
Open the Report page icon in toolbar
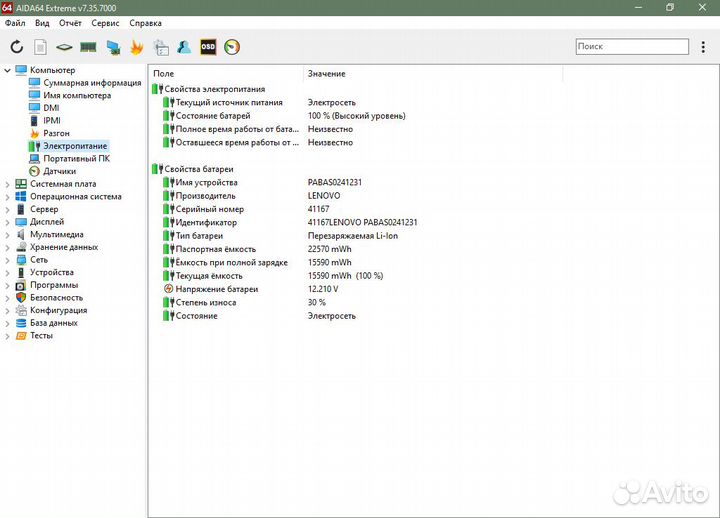point(40,47)
